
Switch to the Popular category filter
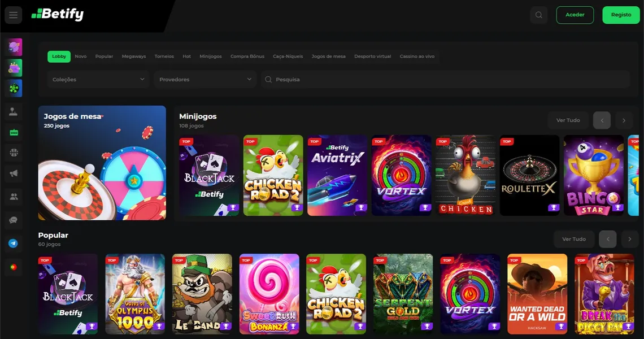click(x=104, y=56)
